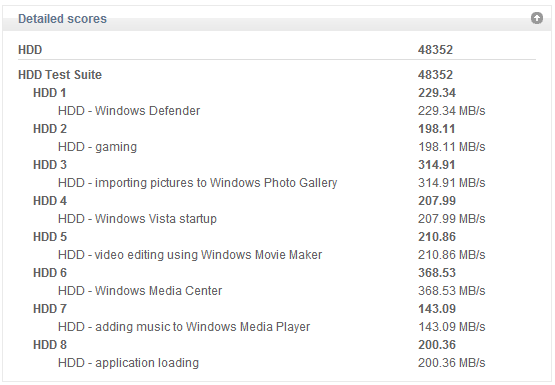Click the 314.91 MB/s result
The height and width of the screenshot is (385, 555).
pos(452,183)
